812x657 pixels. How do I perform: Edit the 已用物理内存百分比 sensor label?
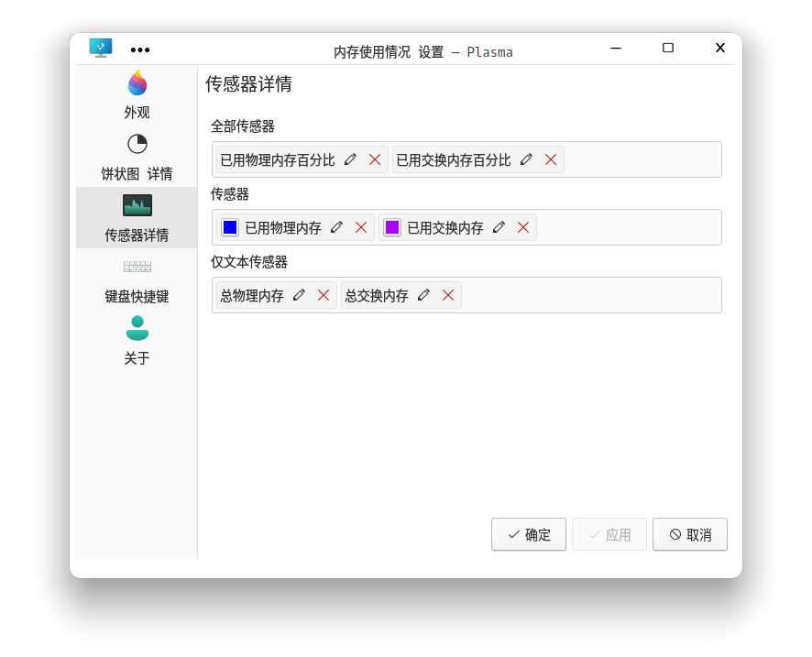pyautogui.click(x=350, y=159)
